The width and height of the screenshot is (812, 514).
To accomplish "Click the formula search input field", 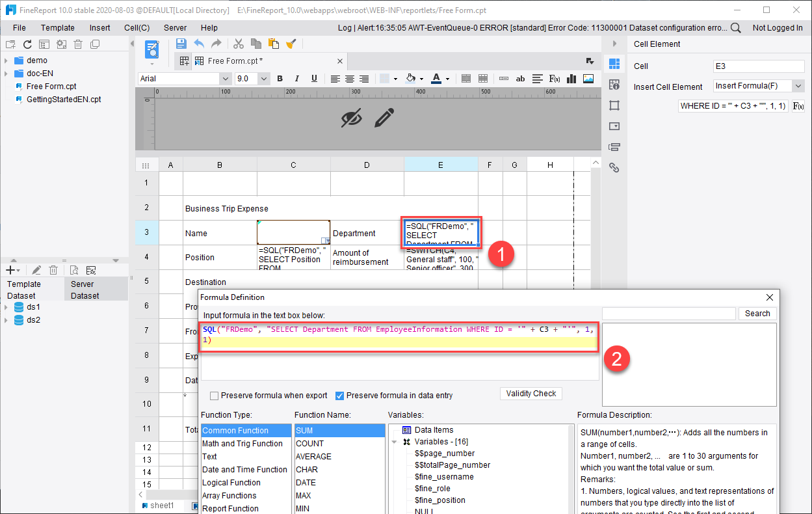I will point(669,314).
